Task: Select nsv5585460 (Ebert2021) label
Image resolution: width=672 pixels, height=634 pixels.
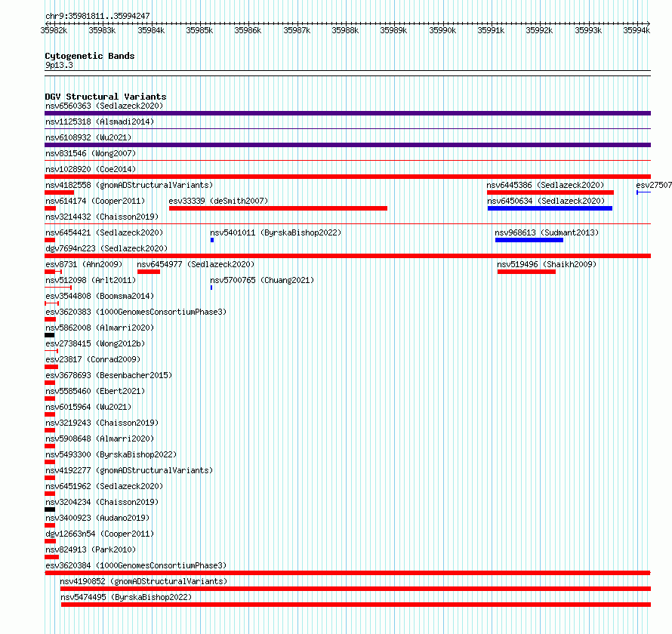Action: [95, 391]
